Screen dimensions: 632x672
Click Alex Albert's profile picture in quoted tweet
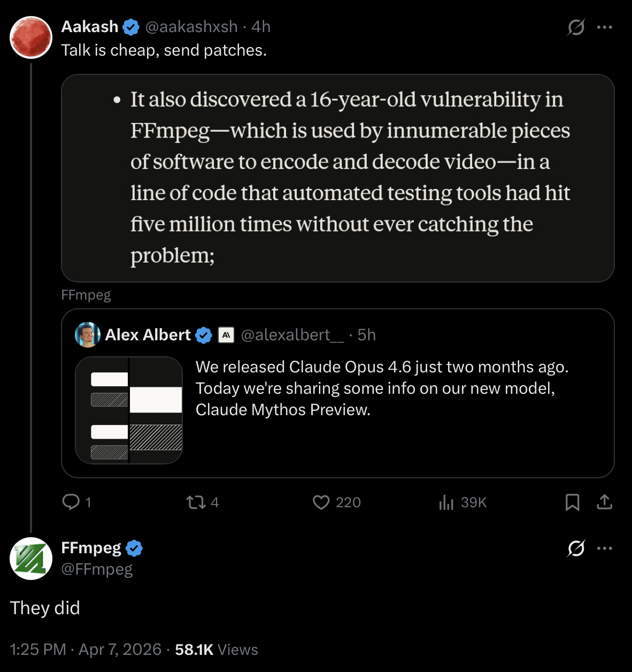pyautogui.click(x=88, y=335)
